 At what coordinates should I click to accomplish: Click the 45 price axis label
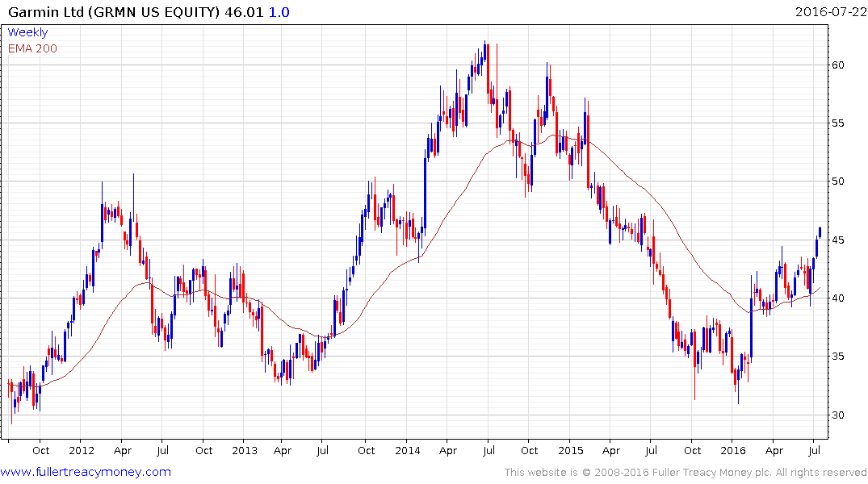(x=841, y=240)
